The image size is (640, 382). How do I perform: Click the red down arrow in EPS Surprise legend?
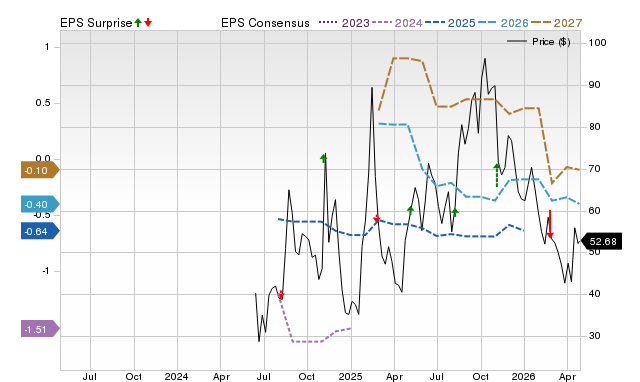(148, 22)
